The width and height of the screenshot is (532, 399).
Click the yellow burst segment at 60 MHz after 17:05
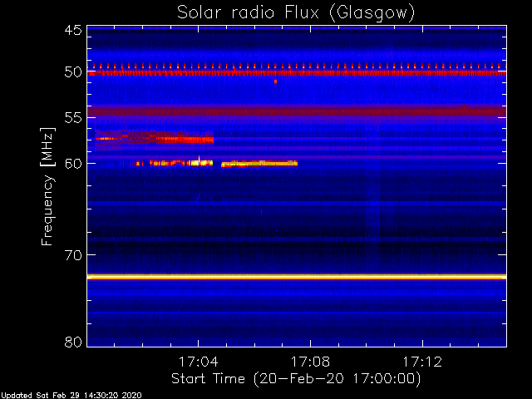[x=259, y=164]
